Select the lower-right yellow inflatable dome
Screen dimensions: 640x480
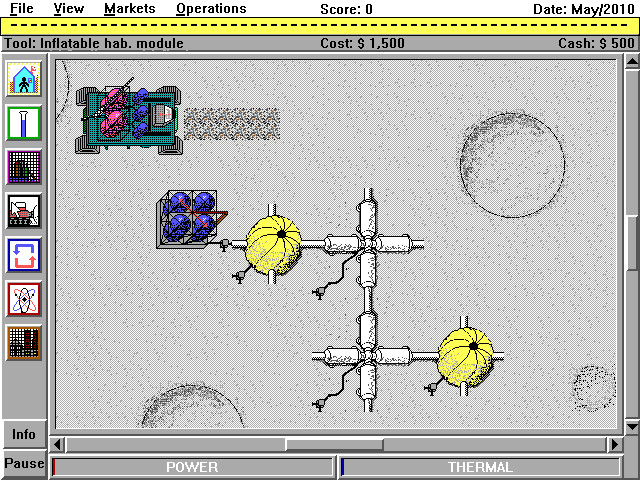(465, 357)
